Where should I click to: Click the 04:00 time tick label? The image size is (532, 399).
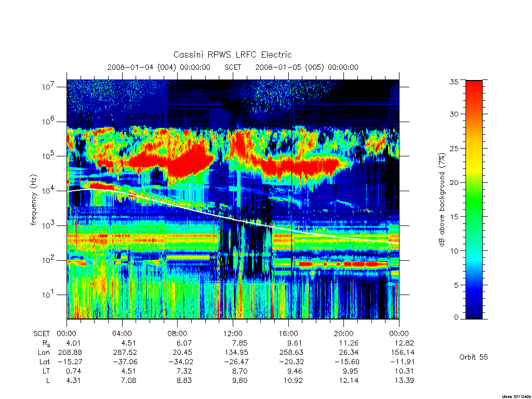point(122,334)
